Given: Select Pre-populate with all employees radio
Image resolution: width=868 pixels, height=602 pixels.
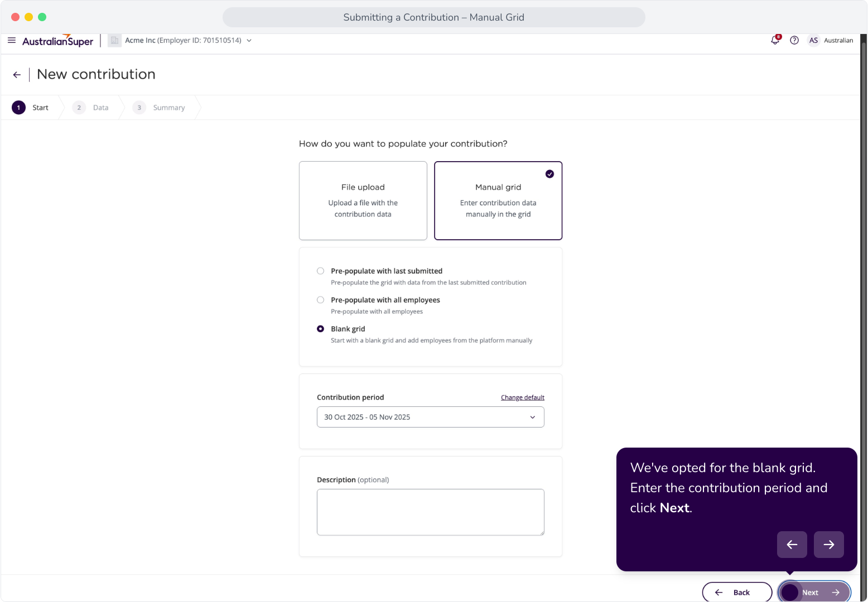Looking at the screenshot, I should tap(320, 300).
